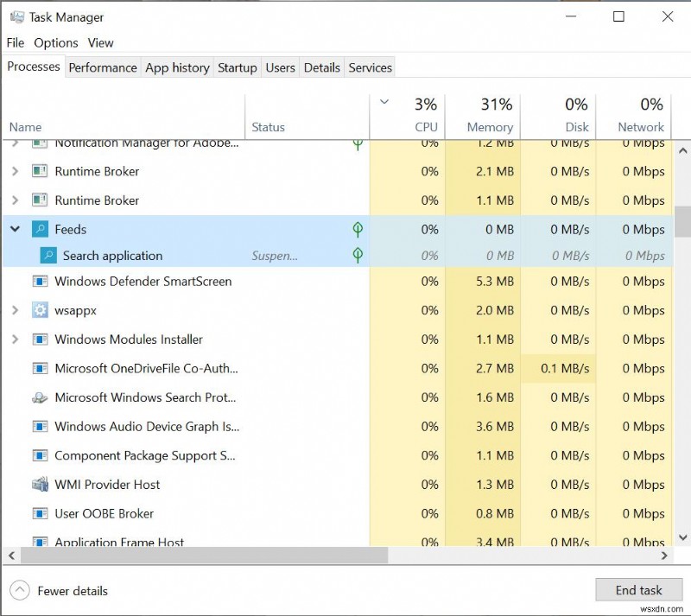Click the wsappx gear icon
The height and width of the screenshot is (616, 691).
point(40,310)
